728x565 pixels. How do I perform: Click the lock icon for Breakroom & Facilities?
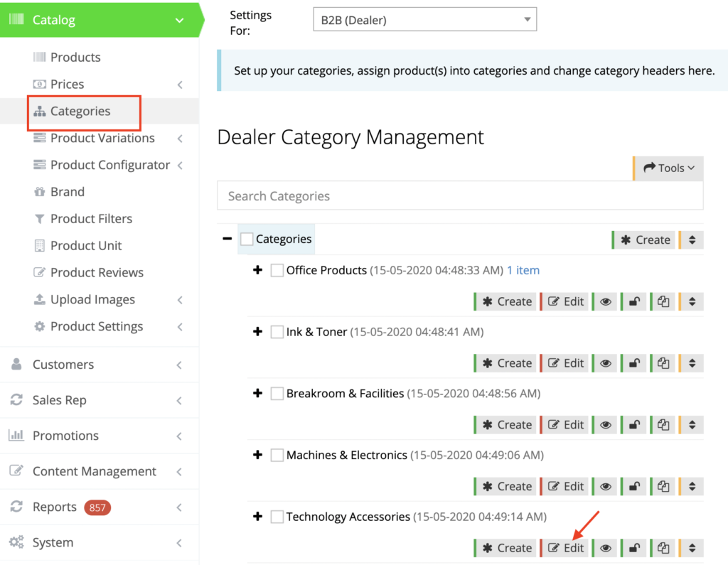click(x=633, y=425)
